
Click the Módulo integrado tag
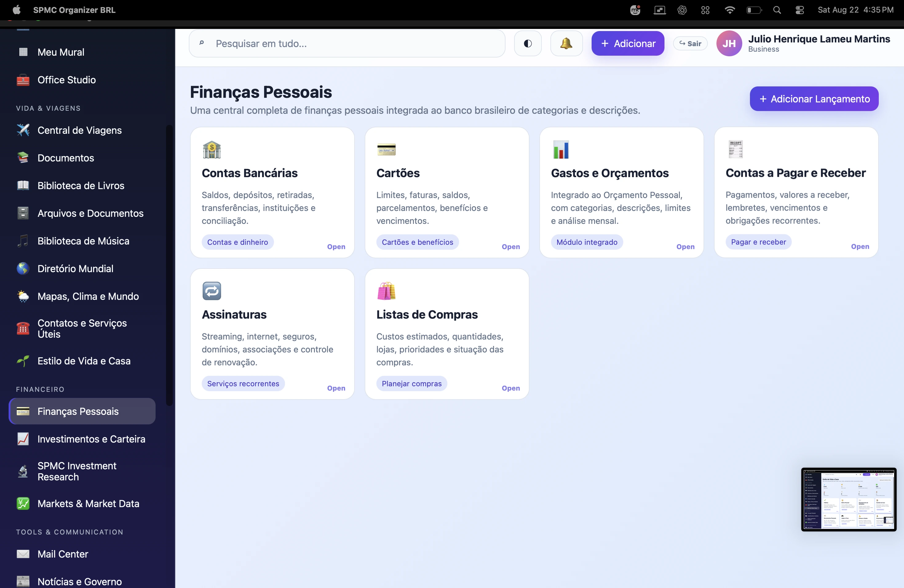click(x=587, y=242)
